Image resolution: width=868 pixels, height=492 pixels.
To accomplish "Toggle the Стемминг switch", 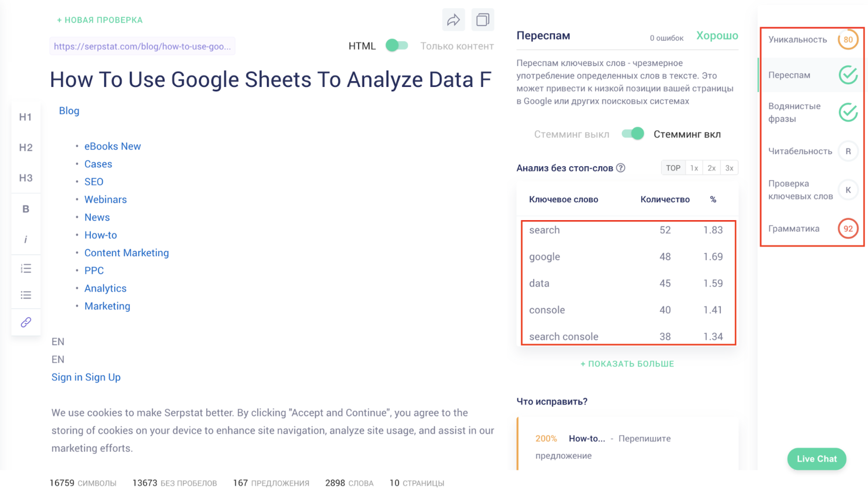I will [x=633, y=134].
